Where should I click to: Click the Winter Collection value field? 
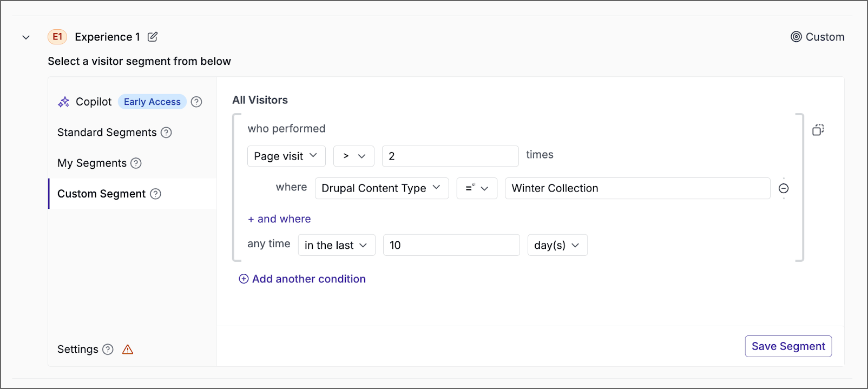[637, 188]
